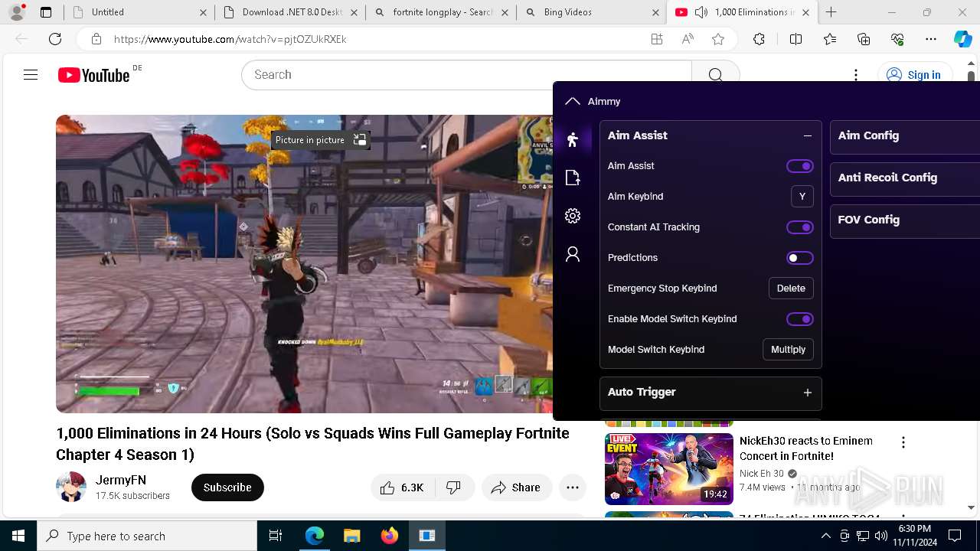This screenshot has width=980, height=551.
Task: Open the Copilot icon in Edge
Action: (x=962, y=39)
